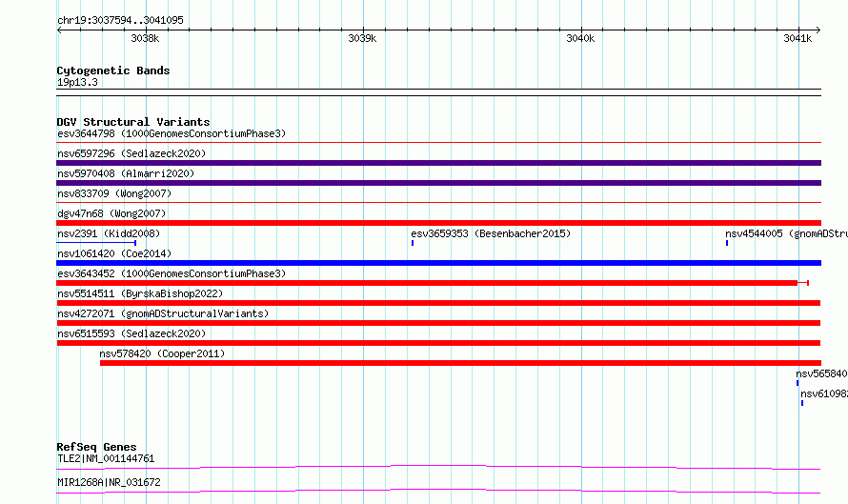
Task: Select the nsv5514511 red variant bar
Action: [x=438, y=303]
